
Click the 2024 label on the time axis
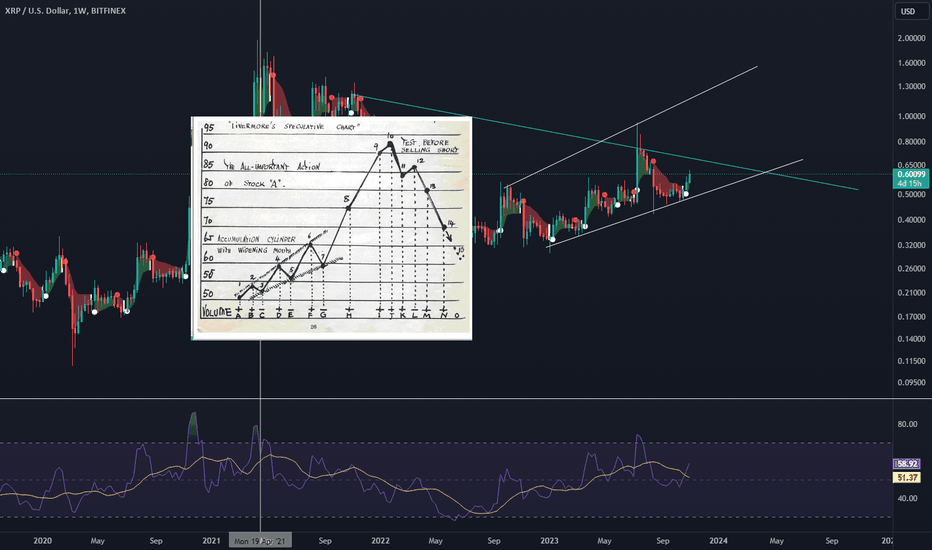click(x=718, y=541)
